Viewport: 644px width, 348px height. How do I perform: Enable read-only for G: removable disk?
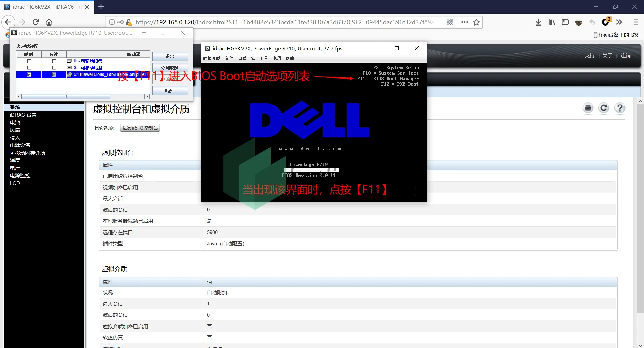(x=54, y=68)
